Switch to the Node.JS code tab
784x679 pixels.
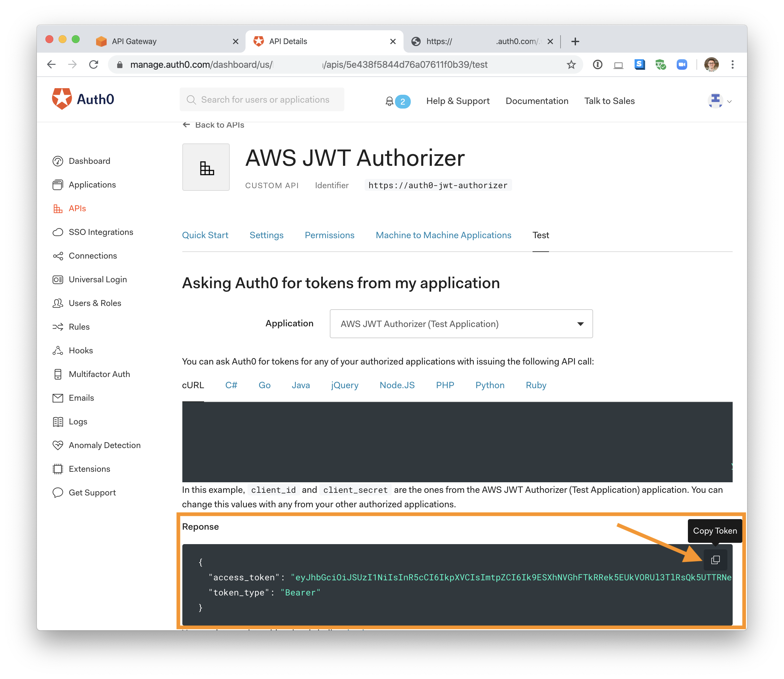397,385
